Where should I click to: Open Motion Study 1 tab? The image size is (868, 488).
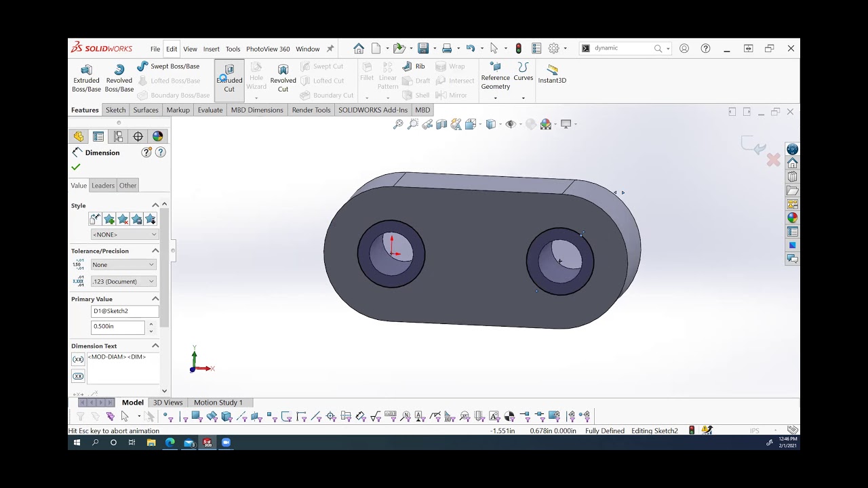pyautogui.click(x=218, y=403)
